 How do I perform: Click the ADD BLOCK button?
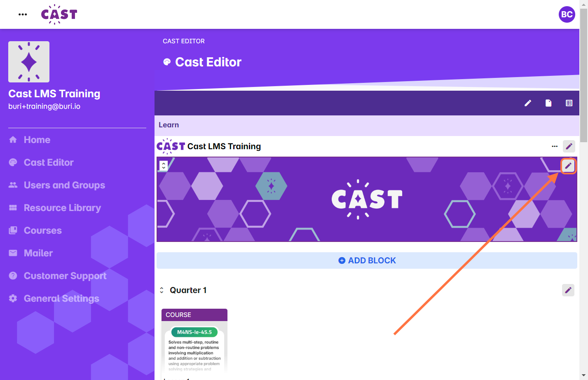point(367,260)
